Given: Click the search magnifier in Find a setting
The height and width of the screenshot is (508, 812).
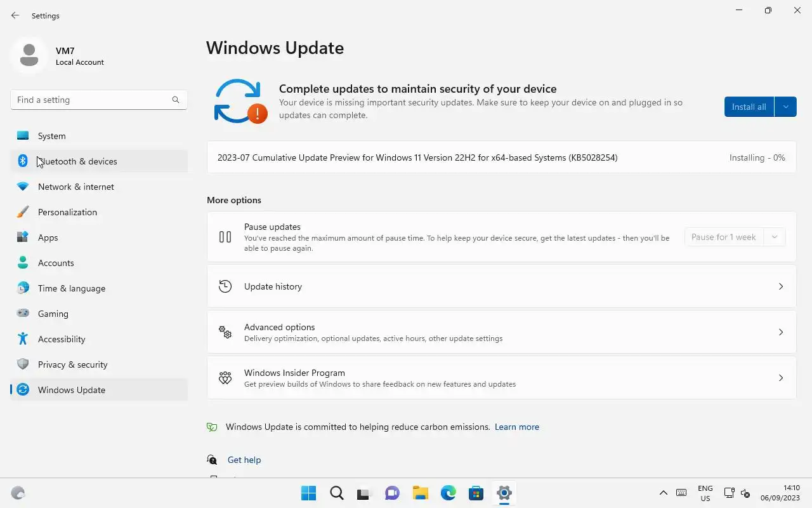Looking at the screenshot, I should tap(176, 100).
